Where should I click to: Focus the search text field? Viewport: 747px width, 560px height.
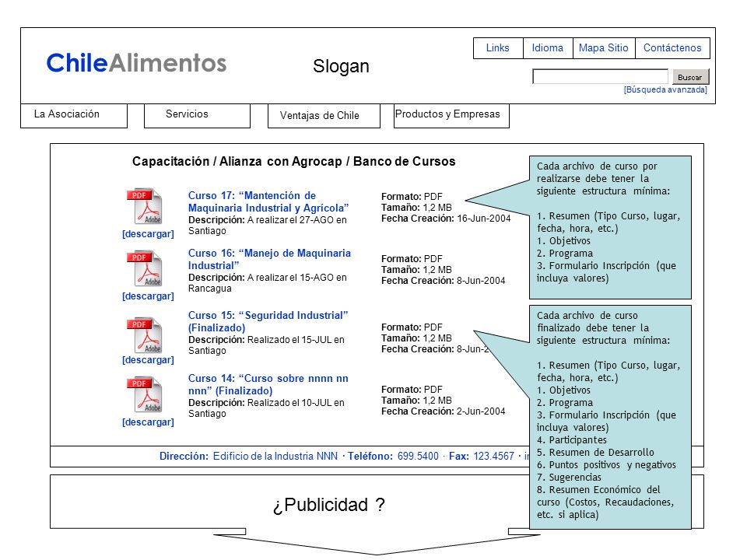pyautogui.click(x=600, y=77)
